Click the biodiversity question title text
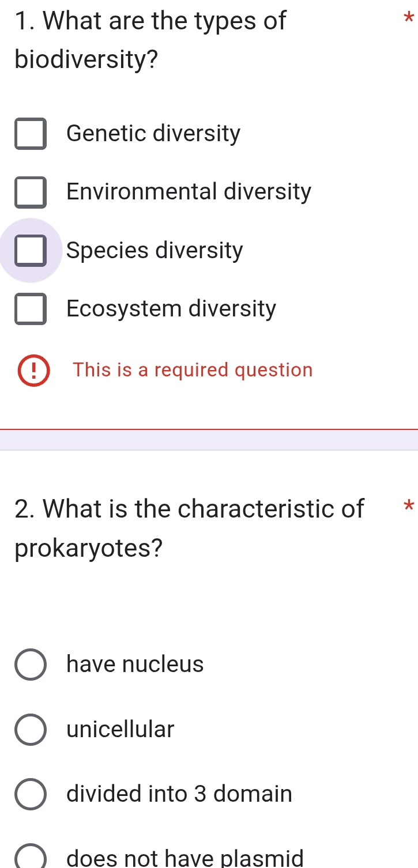418x868 pixels. tap(150, 39)
